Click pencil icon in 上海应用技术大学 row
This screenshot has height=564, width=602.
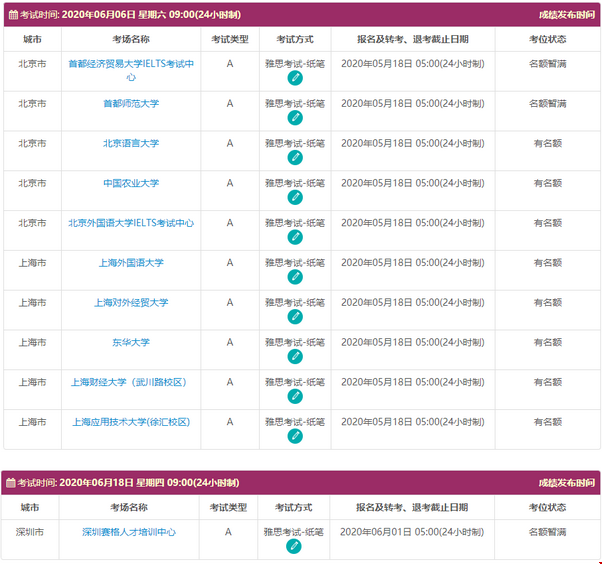click(x=295, y=436)
